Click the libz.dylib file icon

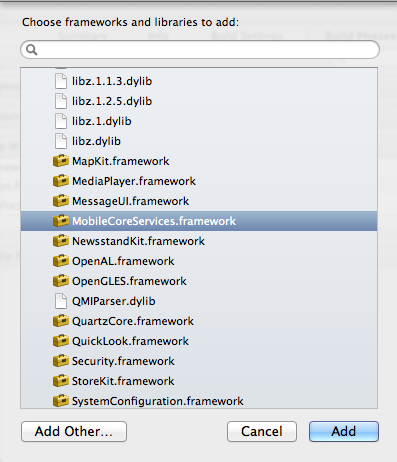tap(61, 141)
